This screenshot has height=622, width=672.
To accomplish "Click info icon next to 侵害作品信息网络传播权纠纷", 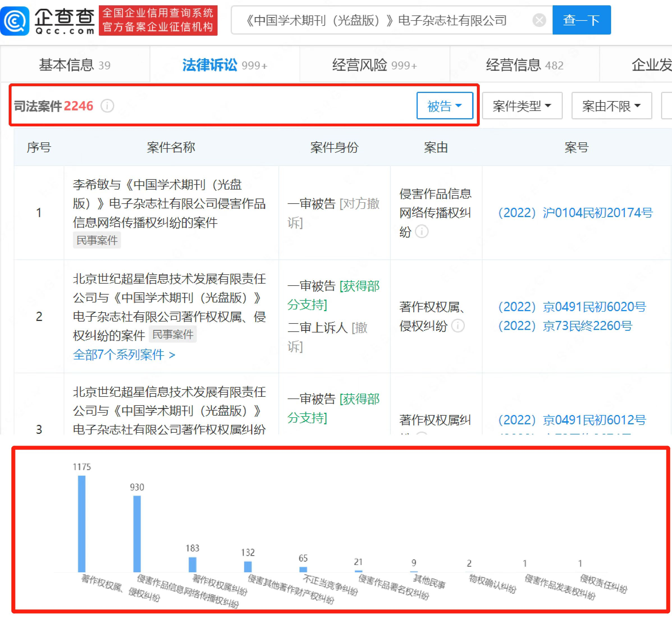I will click(422, 232).
